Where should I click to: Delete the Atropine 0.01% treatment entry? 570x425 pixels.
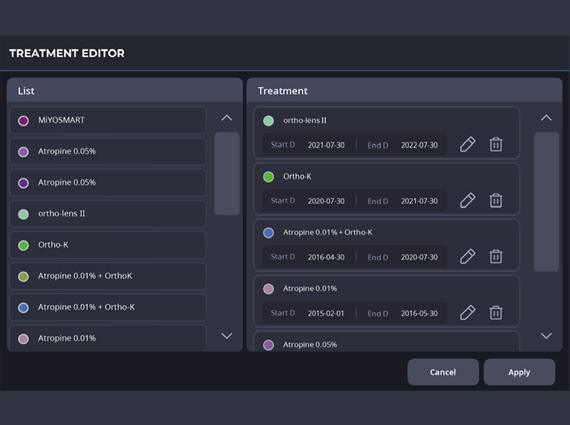click(x=496, y=312)
